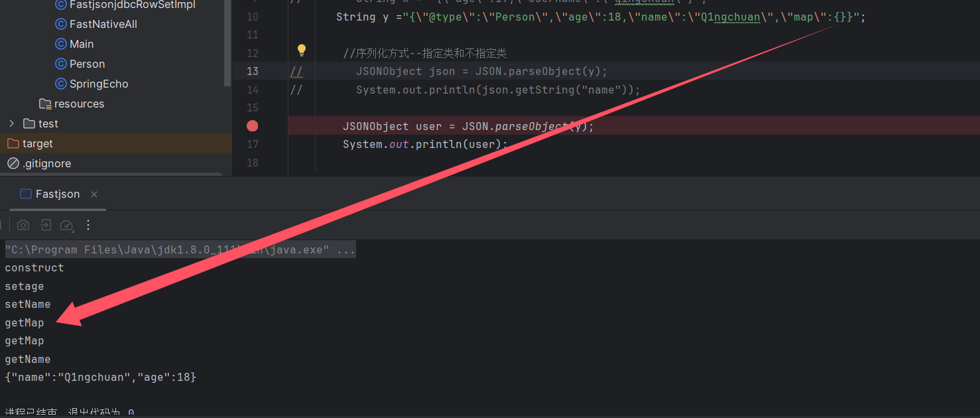Click the yellow lightbulb quick-fix icon
The image size is (980, 418).
point(302,50)
